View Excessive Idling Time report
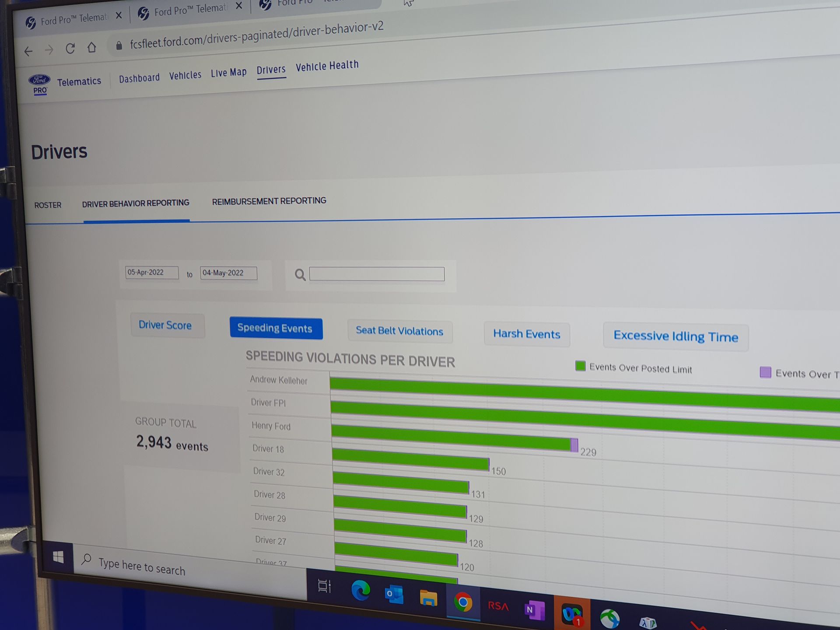 pos(675,336)
